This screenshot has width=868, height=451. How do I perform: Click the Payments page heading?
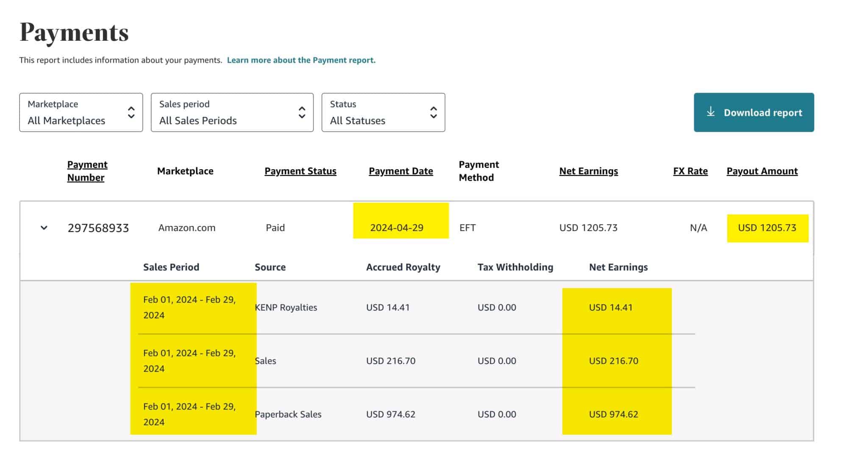[x=75, y=32]
